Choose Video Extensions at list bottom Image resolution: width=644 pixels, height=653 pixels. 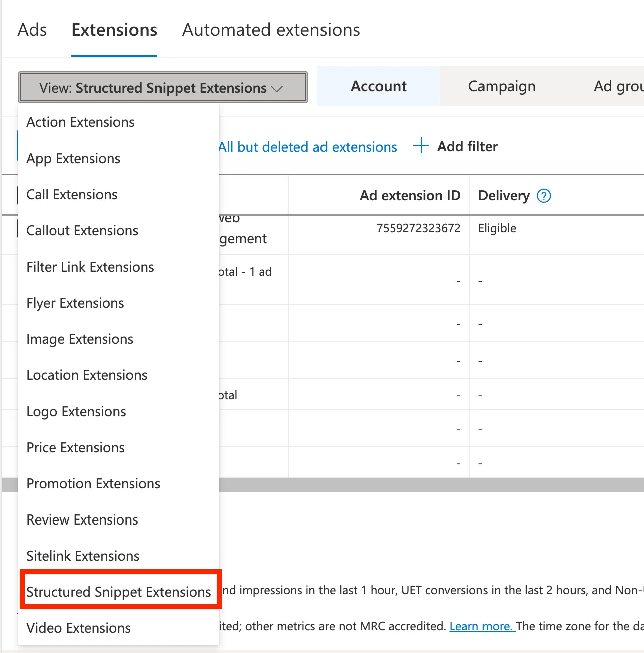(118, 628)
